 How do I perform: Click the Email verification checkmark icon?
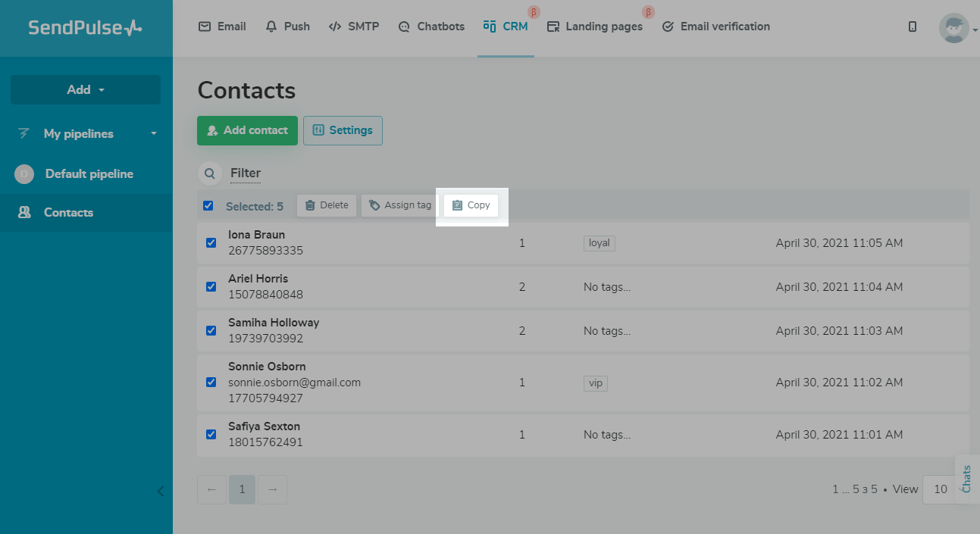(x=668, y=27)
